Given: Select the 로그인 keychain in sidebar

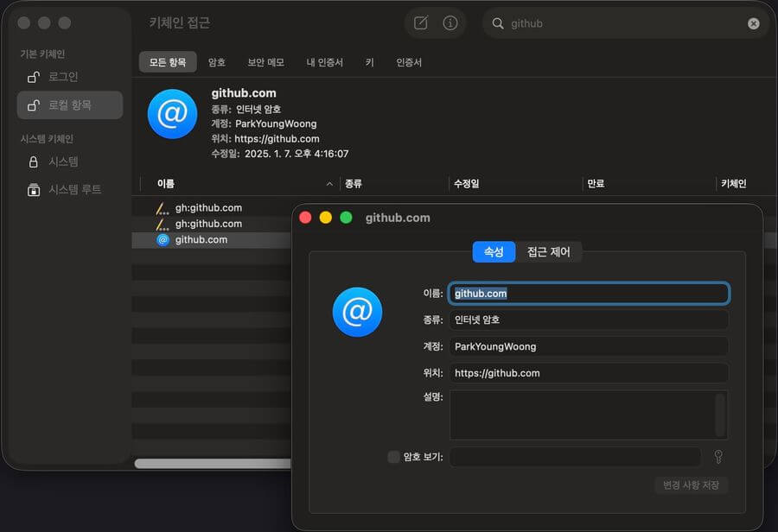Looking at the screenshot, I should coord(69,77).
